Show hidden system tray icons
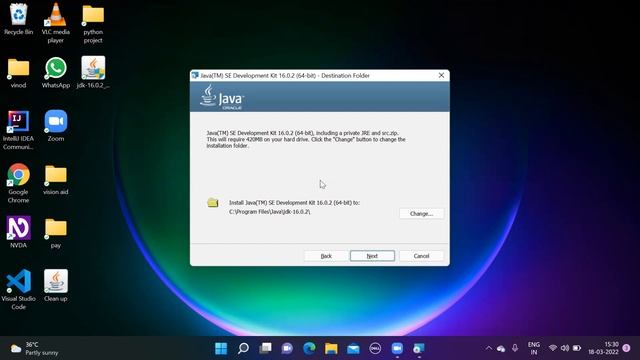Image resolution: width=640 pixels, height=360 pixels. tap(489, 349)
